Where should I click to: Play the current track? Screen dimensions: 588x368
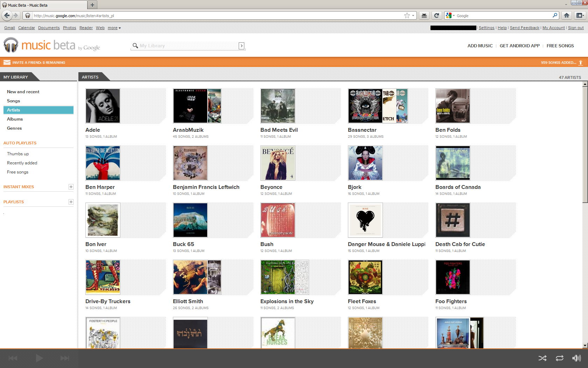point(39,358)
